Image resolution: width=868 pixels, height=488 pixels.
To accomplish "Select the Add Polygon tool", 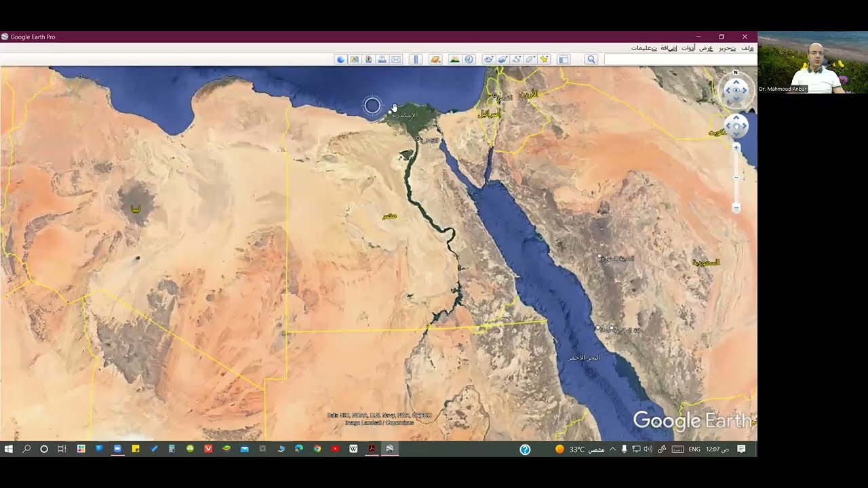I will (x=530, y=60).
